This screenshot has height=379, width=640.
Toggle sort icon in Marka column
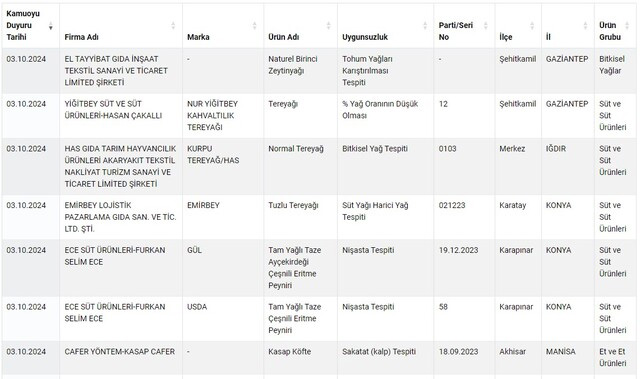[254, 26]
